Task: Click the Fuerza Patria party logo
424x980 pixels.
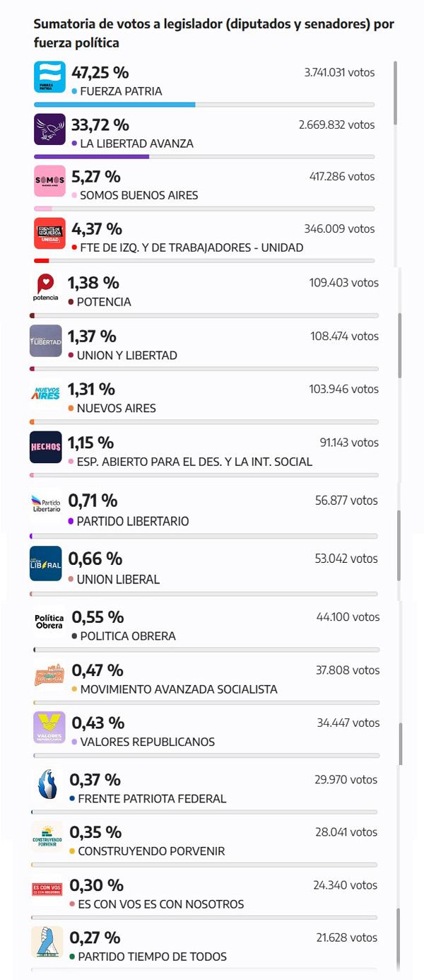Action: coord(49,77)
